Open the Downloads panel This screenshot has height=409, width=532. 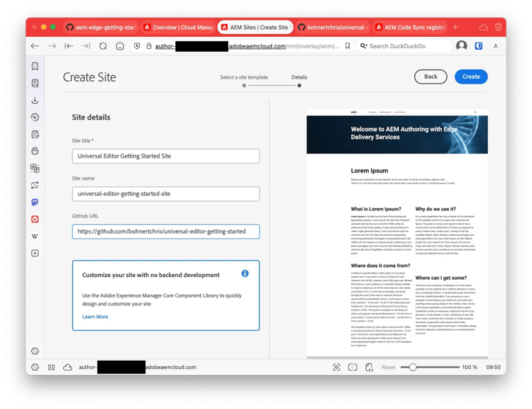click(35, 100)
